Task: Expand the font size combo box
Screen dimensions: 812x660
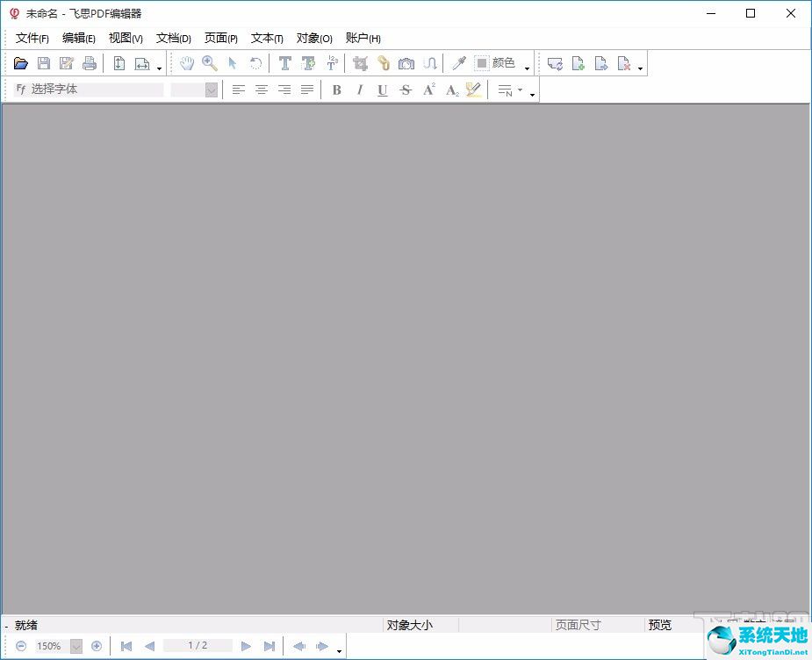Action: click(211, 90)
